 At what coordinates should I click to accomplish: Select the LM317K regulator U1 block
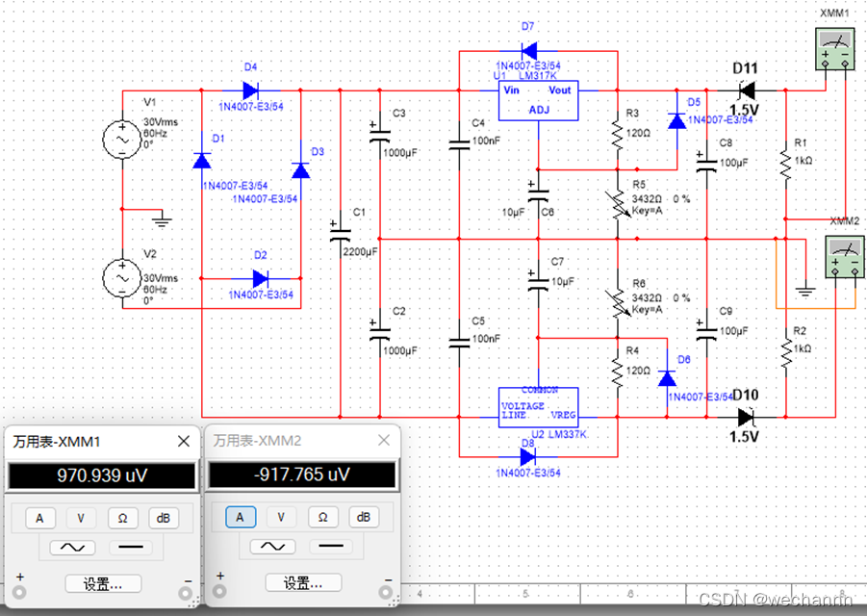[539, 101]
